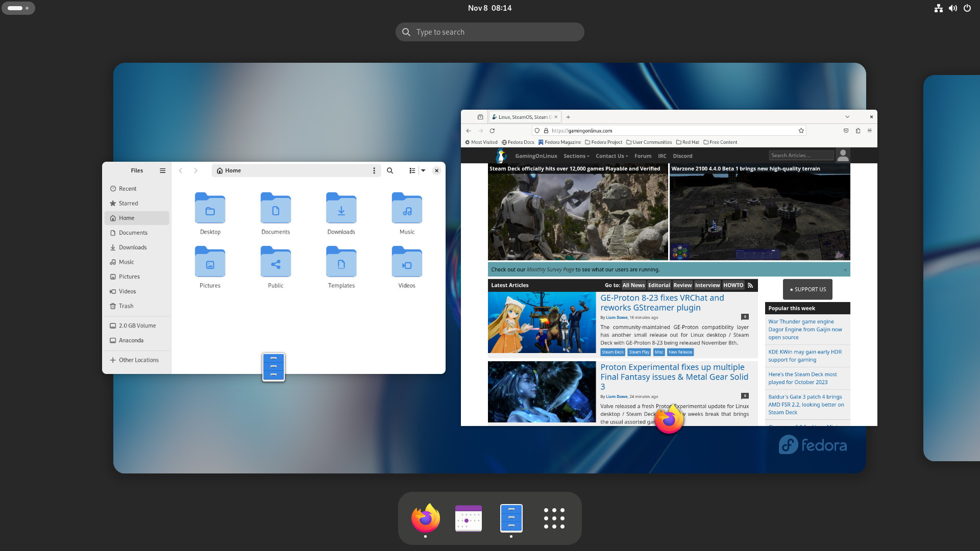Select Downloads in Files sidebar
The height and width of the screenshot is (551, 980).
click(133, 247)
